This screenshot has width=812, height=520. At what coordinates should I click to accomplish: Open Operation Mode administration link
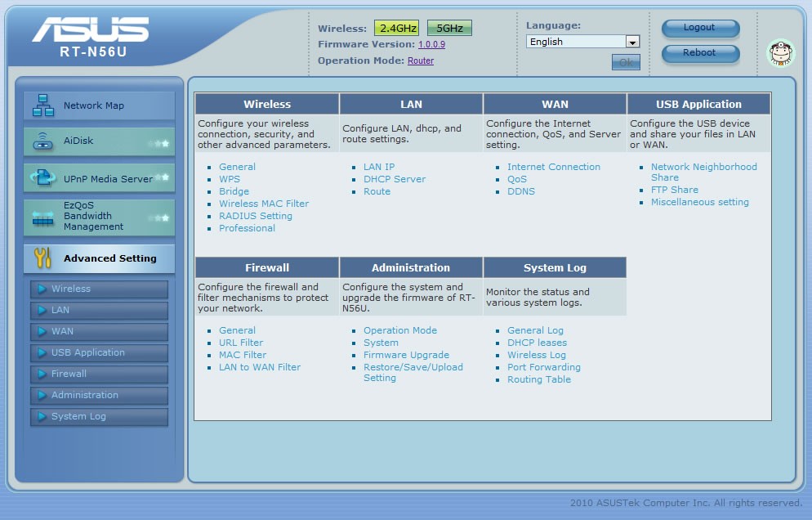[x=400, y=330]
